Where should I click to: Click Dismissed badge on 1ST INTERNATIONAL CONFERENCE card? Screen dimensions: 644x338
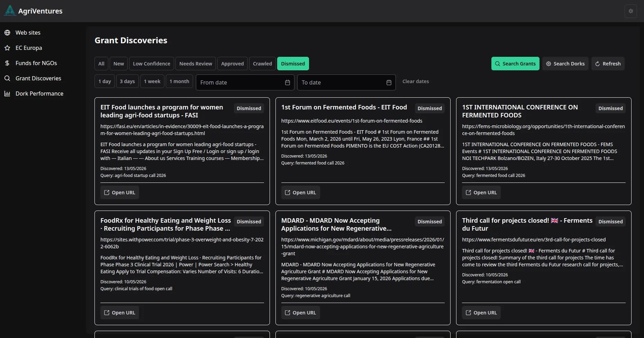(610, 108)
